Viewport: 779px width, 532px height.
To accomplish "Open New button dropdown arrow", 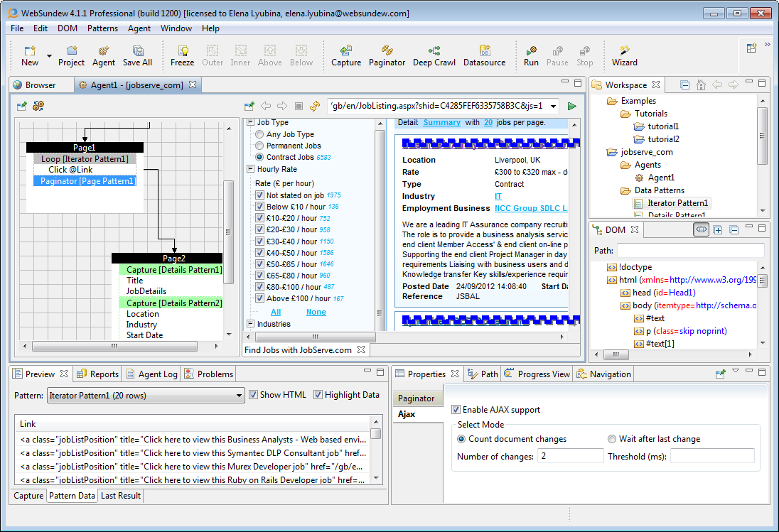I will pos(49,55).
